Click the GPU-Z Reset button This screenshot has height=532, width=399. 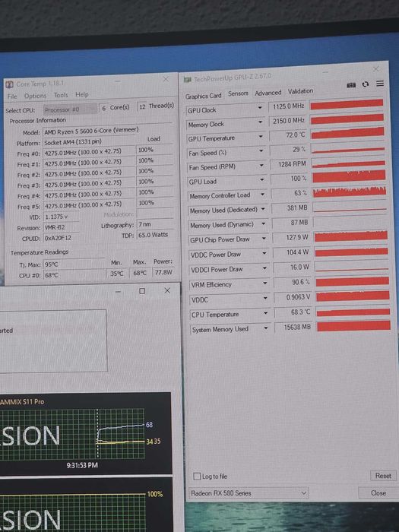tap(383, 476)
